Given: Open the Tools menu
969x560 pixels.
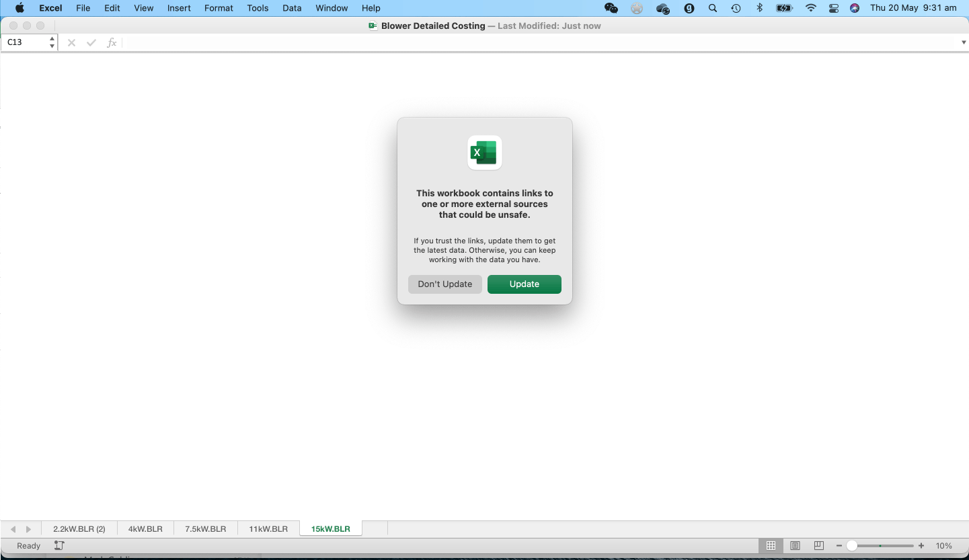Looking at the screenshot, I should click(x=258, y=8).
